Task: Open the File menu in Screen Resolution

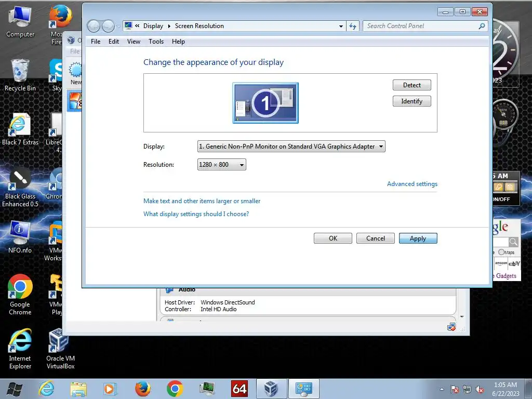Action: click(x=96, y=42)
